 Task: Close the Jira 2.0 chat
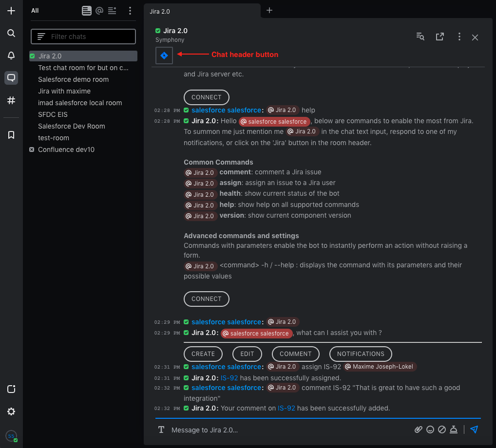coord(475,37)
